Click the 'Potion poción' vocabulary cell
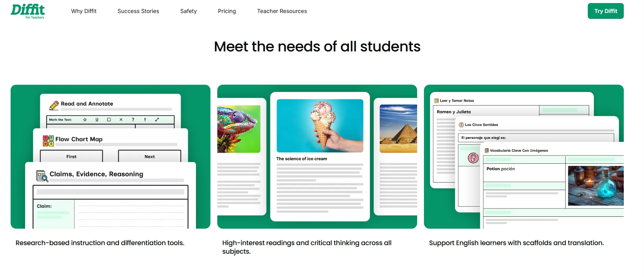The image size is (644, 277). [524, 173]
